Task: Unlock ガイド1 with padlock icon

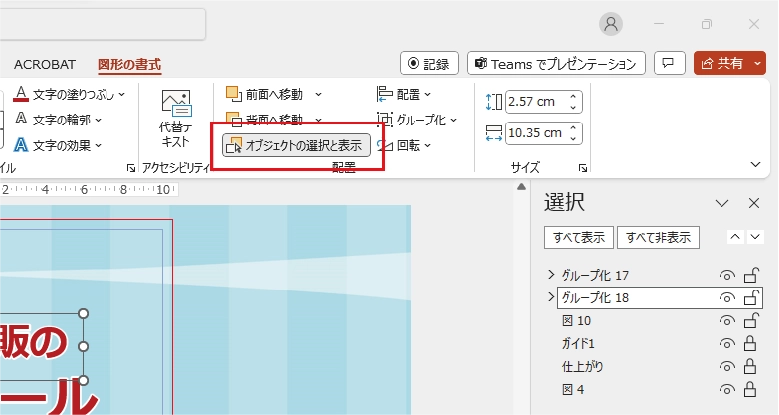Action: [750, 343]
